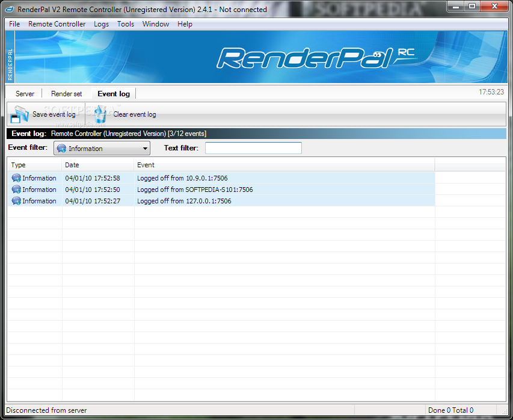Click info icon of 10.9.0.1:7506 row
The width and height of the screenshot is (513, 420).
click(16, 178)
